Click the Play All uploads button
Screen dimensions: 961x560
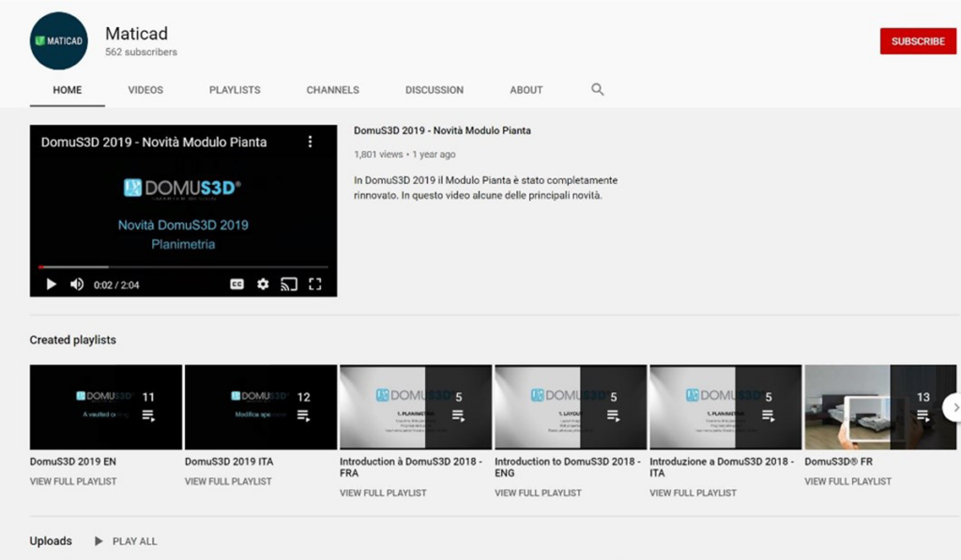(x=127, y=541)
